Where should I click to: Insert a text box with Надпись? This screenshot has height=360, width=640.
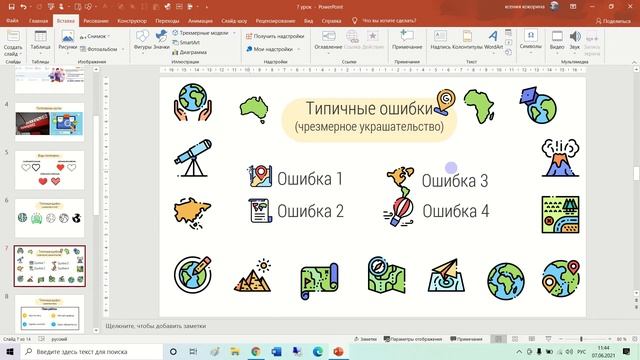tap(440, 40)
